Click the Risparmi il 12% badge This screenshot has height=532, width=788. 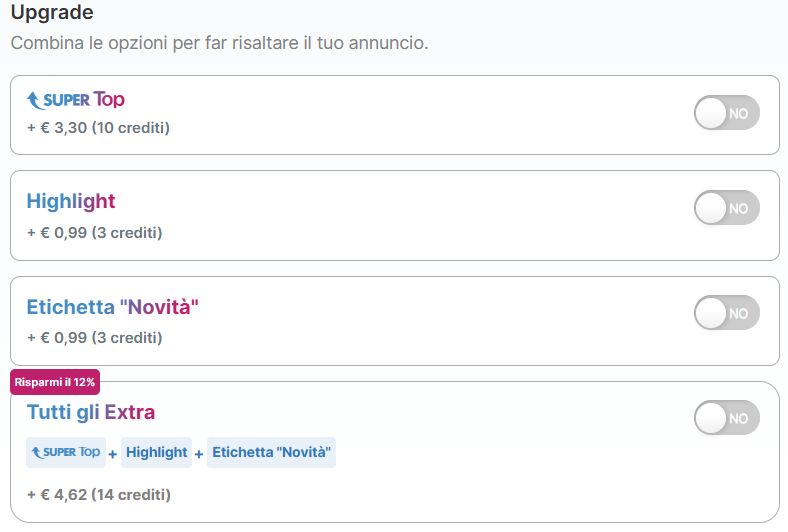(55, 382)
